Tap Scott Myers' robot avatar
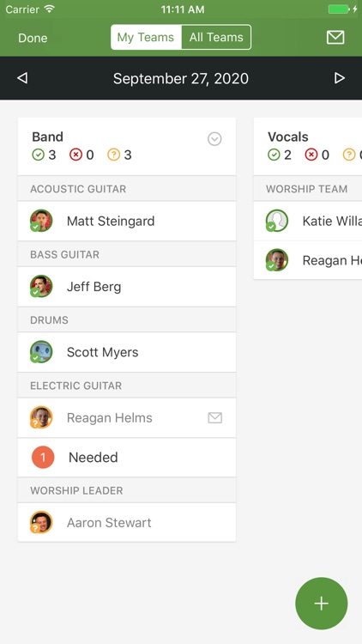Viewport: 362px width, 644px height. coord(41,352)
